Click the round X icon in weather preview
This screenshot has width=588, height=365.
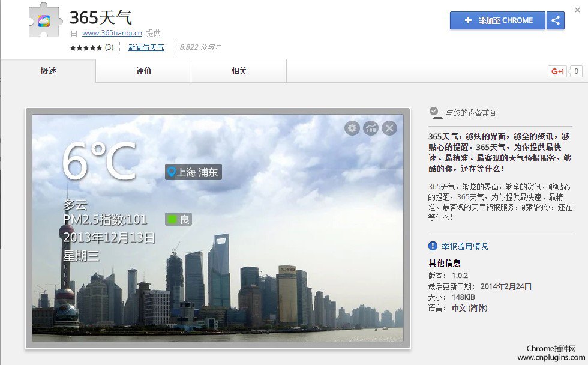pyautogui.click(x=389, y=128)
